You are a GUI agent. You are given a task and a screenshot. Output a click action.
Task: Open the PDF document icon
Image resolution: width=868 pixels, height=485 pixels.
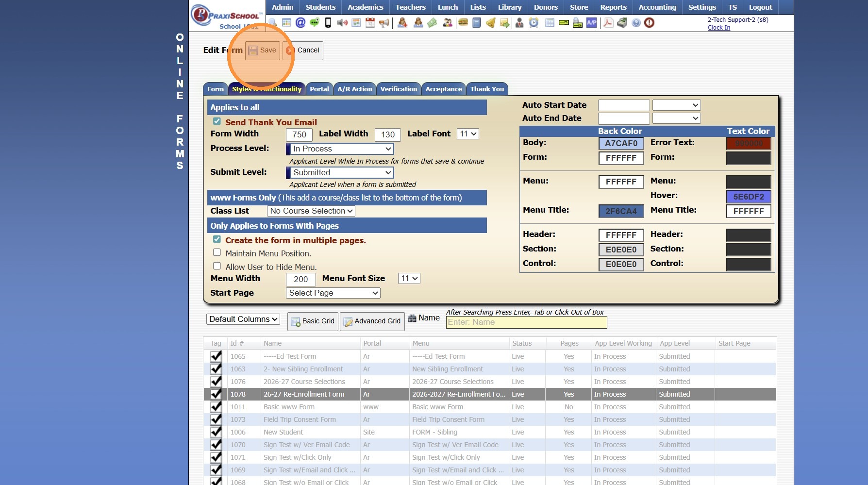coord(608,22)
